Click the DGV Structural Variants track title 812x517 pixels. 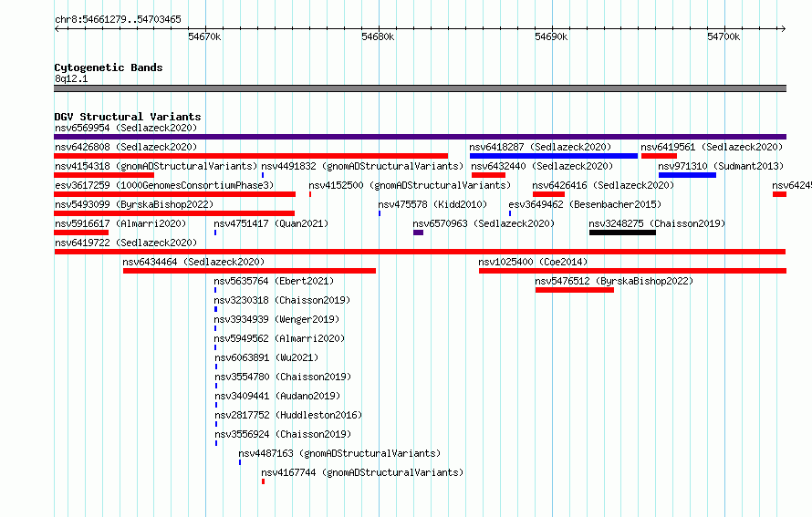click(x=128, y=117)
